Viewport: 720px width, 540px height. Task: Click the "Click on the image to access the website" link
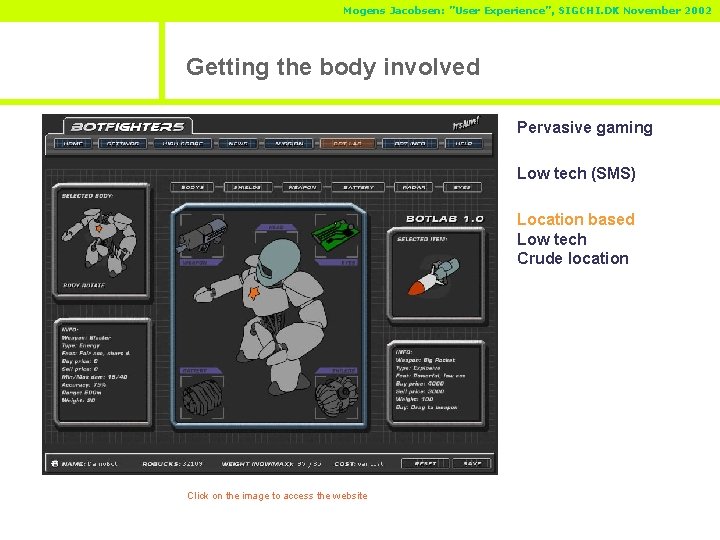[x=277, y=495]
